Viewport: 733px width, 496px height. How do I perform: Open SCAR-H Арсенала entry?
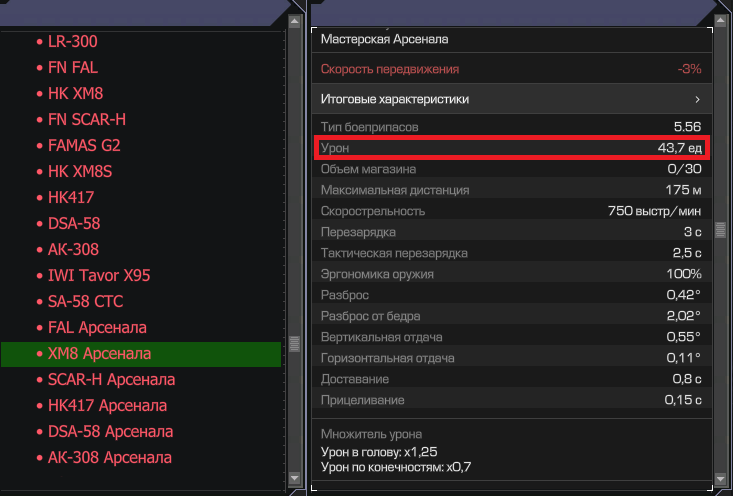(x=111, y=380)
